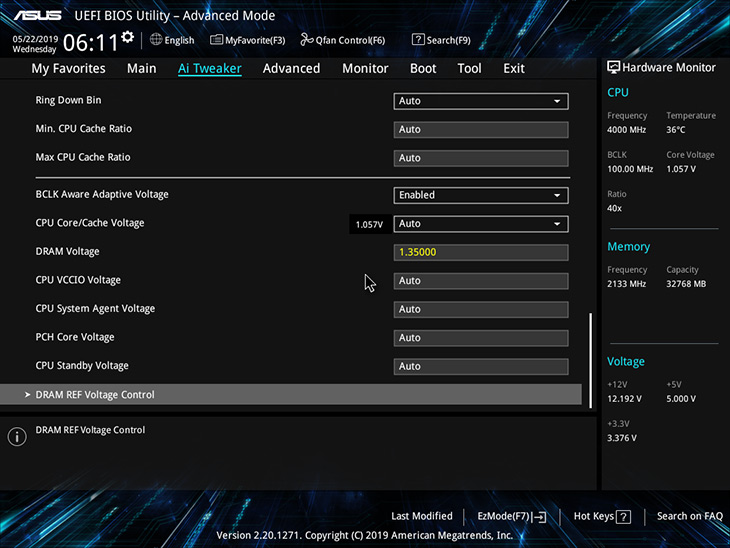Image resolution: width=730 pixels, height=548 pixels.
Task: Click the 12.192 V reading
Action: point(624,399)
